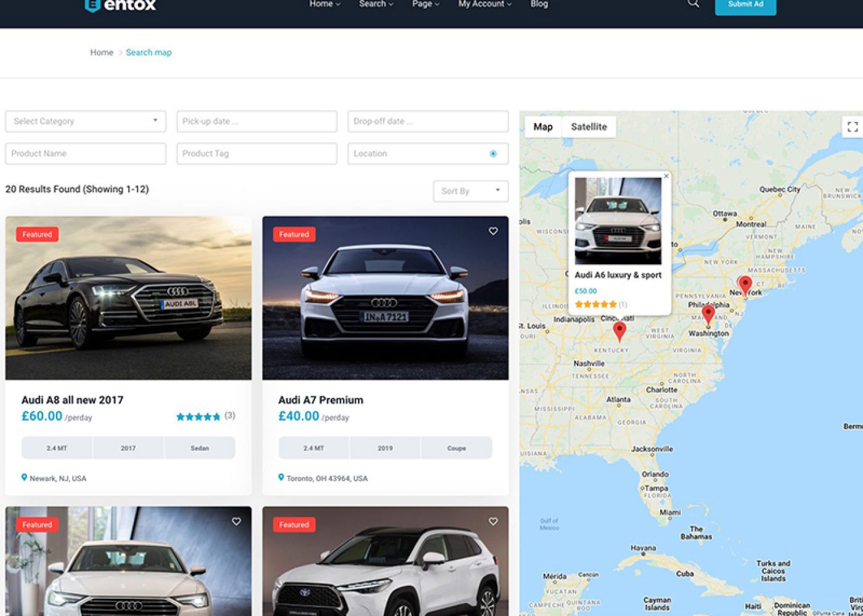Click the Audi A8 five-star rating

click(x=198, y=417)
